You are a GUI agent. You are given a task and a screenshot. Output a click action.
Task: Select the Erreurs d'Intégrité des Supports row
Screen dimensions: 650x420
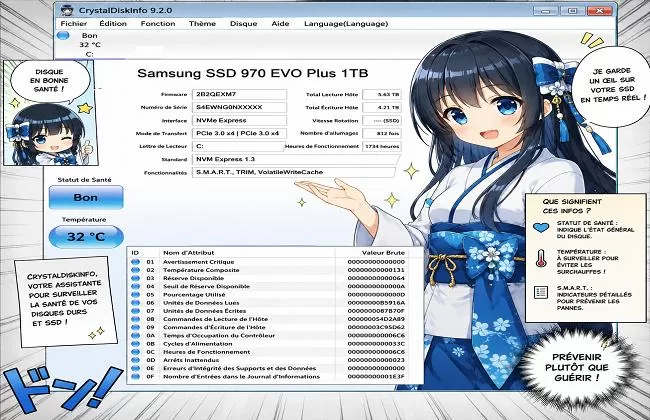coord(274,368)
